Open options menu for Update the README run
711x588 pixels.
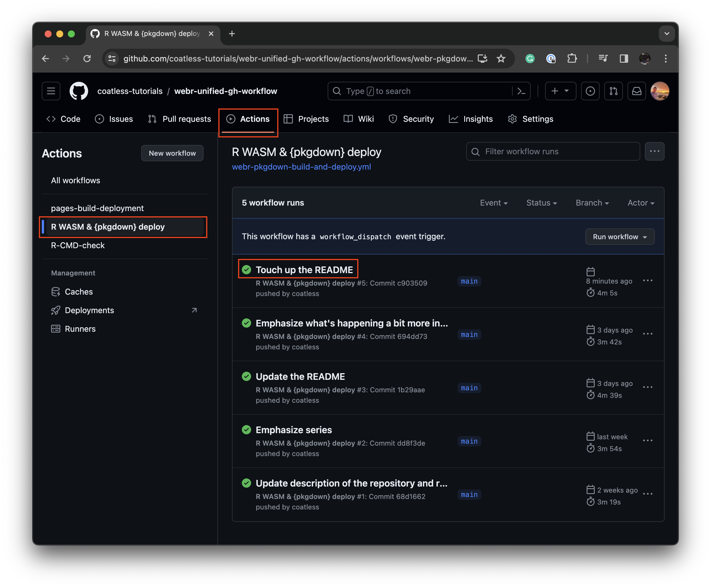(x=647, y=387)
